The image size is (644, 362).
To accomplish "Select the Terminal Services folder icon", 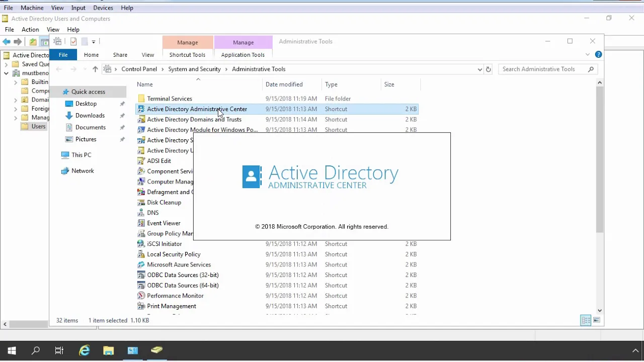I will coord(141,99).
